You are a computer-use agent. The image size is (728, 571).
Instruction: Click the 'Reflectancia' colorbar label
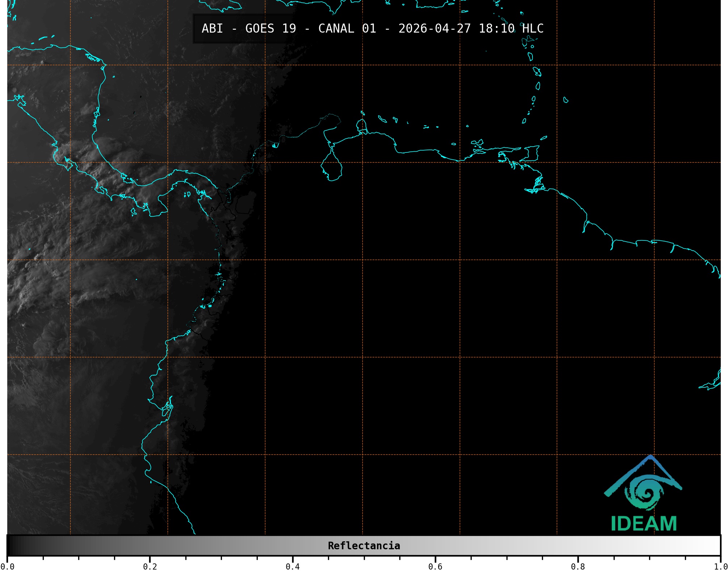click(x=364, y=546)
